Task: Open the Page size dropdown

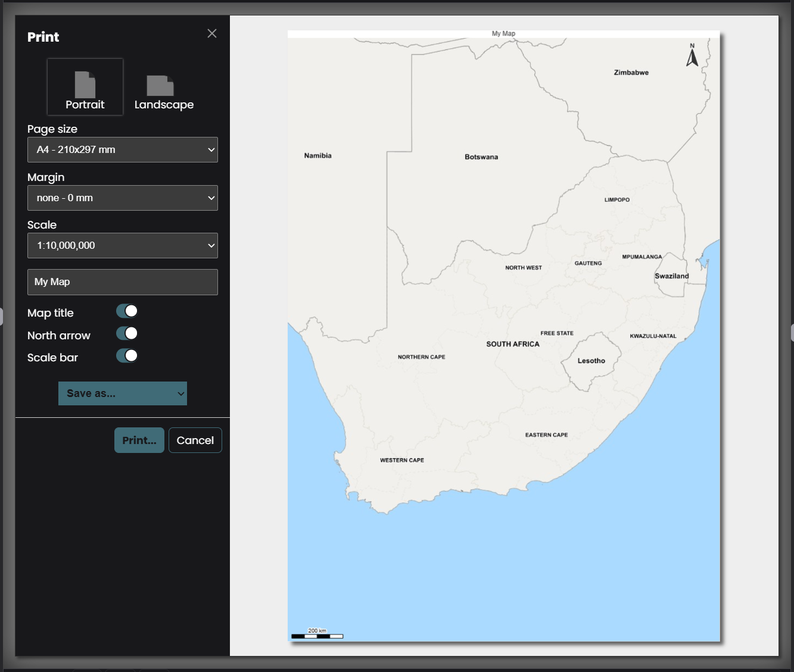Action: click(x=123, y=149)
